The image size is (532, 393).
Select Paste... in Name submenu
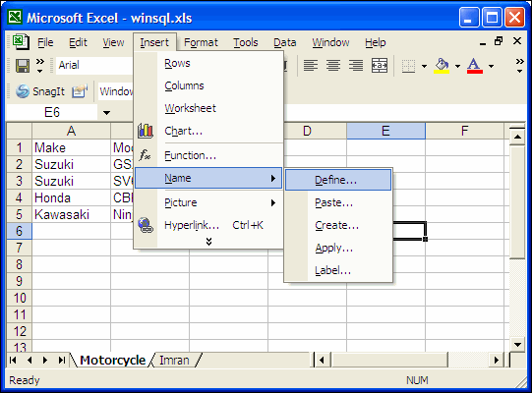pyautogui.click(x=338, y=202)
